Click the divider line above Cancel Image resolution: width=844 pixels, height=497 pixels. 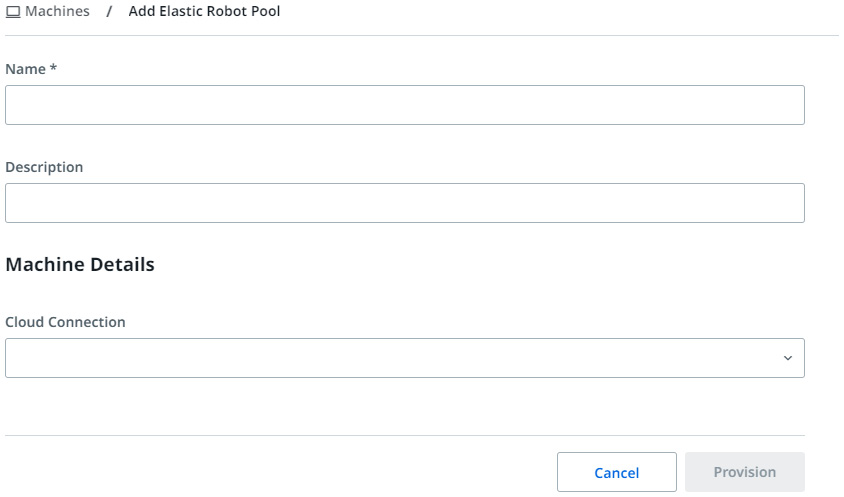coord(405,435)
